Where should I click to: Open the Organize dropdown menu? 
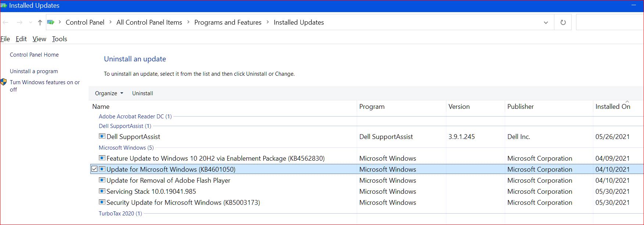[x=109, y=93]
